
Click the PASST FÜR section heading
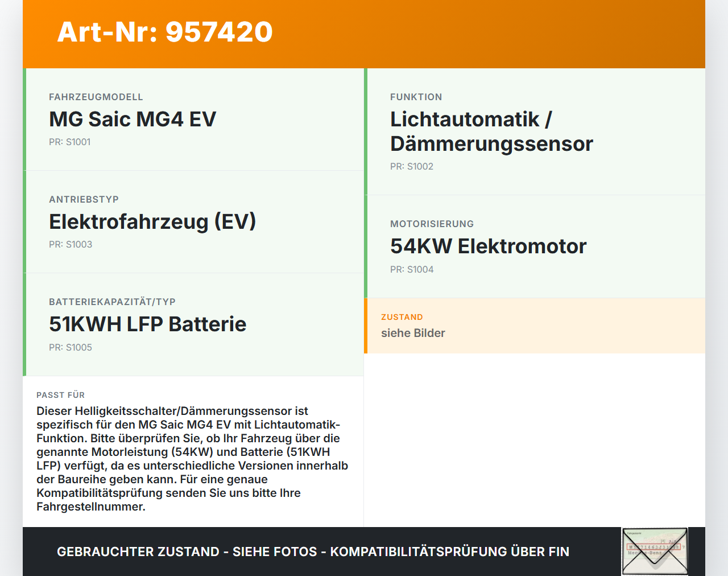click(60, 395)
